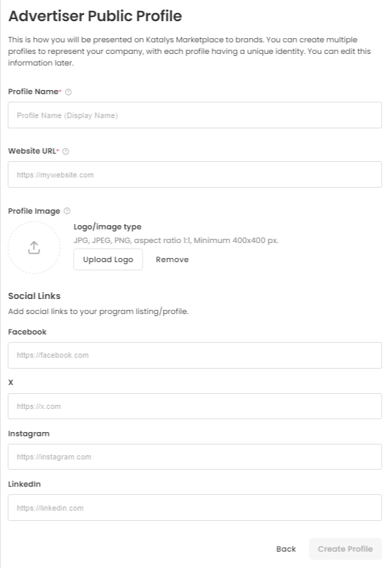Click the Website URL help icon

(66, 152)
